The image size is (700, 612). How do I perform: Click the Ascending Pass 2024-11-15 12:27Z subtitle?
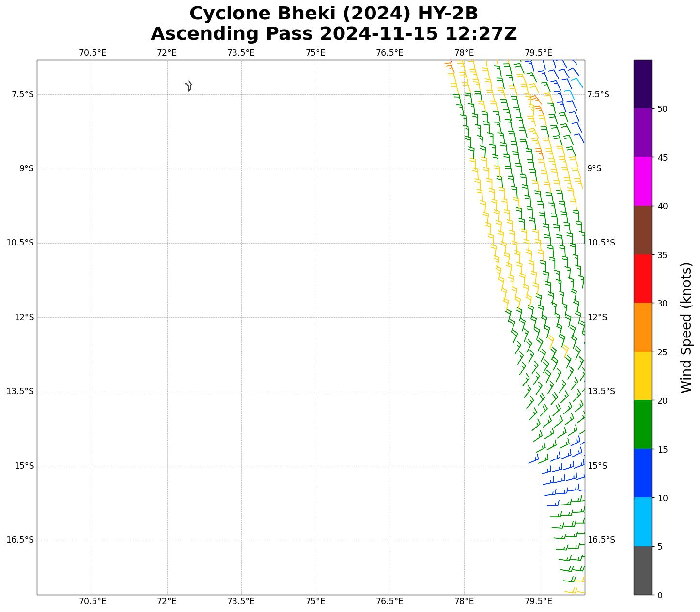point(333,34)
